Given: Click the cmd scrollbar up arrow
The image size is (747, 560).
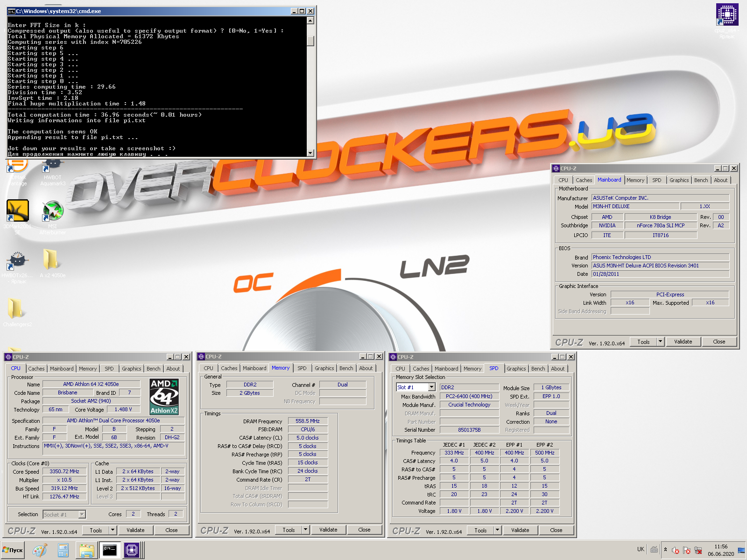Looking at the screenshot, I should click(310, 21).
